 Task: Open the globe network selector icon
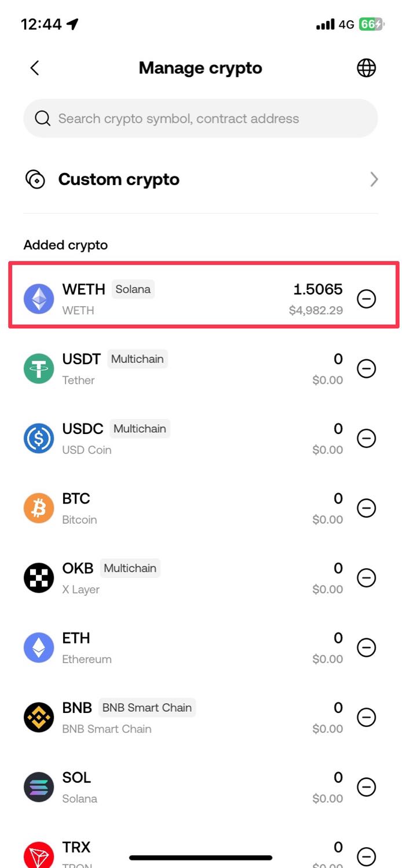pos(366,68)
